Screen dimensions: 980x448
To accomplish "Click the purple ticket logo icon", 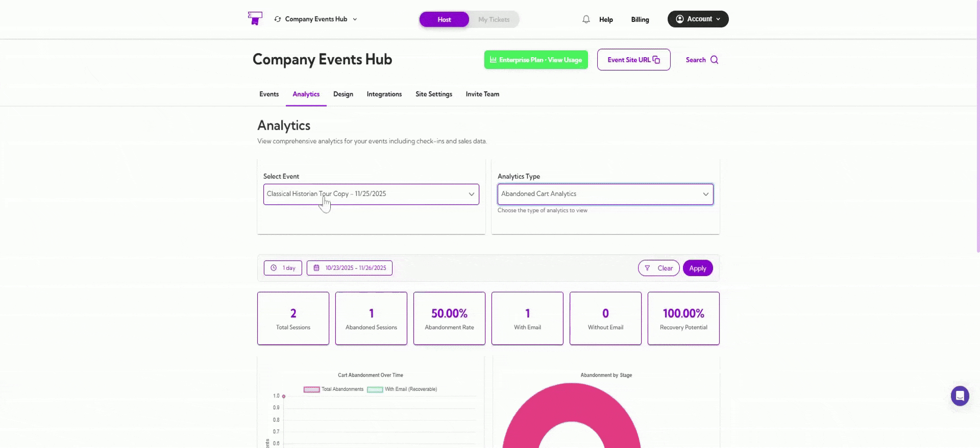I will 255,18.
